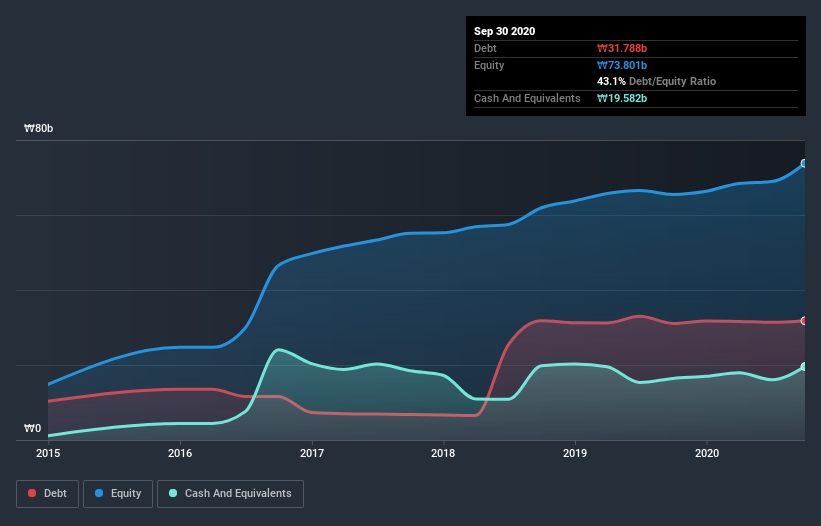This screenshot has height=526, width=821.
Task: Click the 2020 axis label
Action: pyautogui.click(x=707, y=453)
